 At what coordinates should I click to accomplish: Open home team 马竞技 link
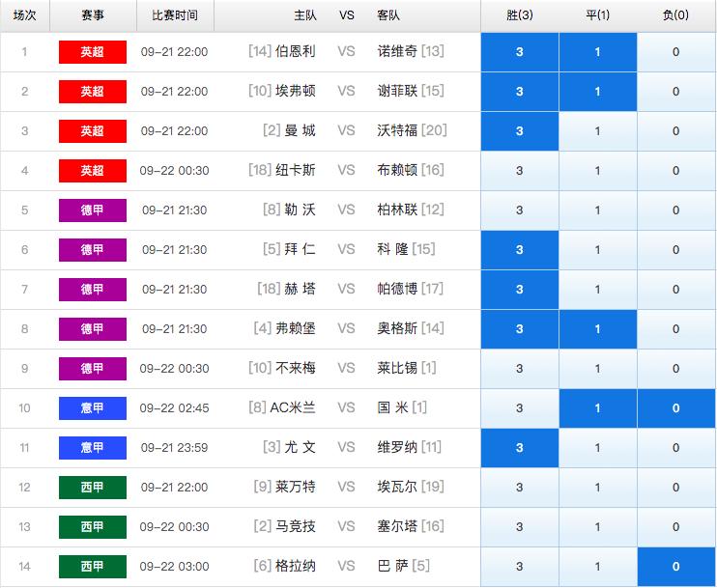click(296, 527)
